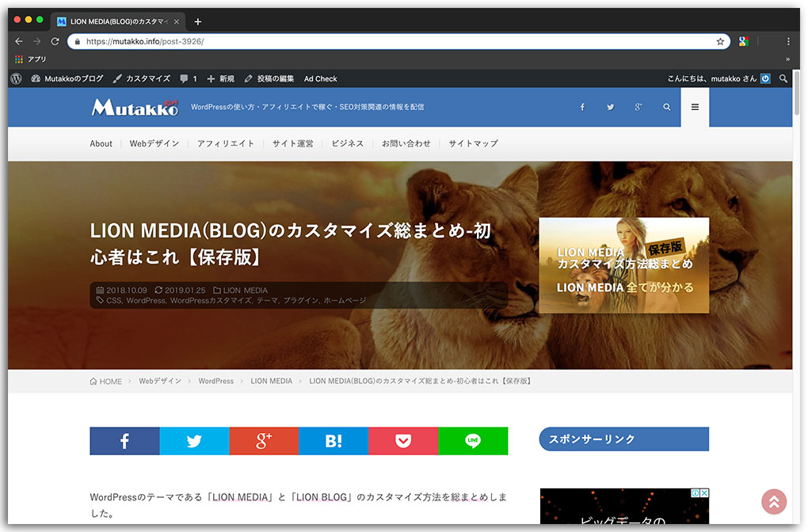
Task: Share the post via the blue Facebook icon
Action: click(124, 441)
